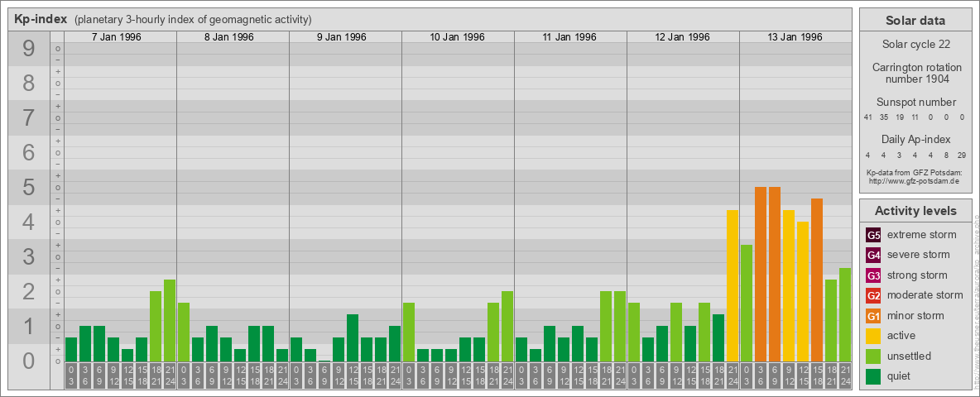Click the yellow 9-12 bar on 13 Jan
Image resolution: width=980 pixels, height=397 pixels.
tap(789, 286)
